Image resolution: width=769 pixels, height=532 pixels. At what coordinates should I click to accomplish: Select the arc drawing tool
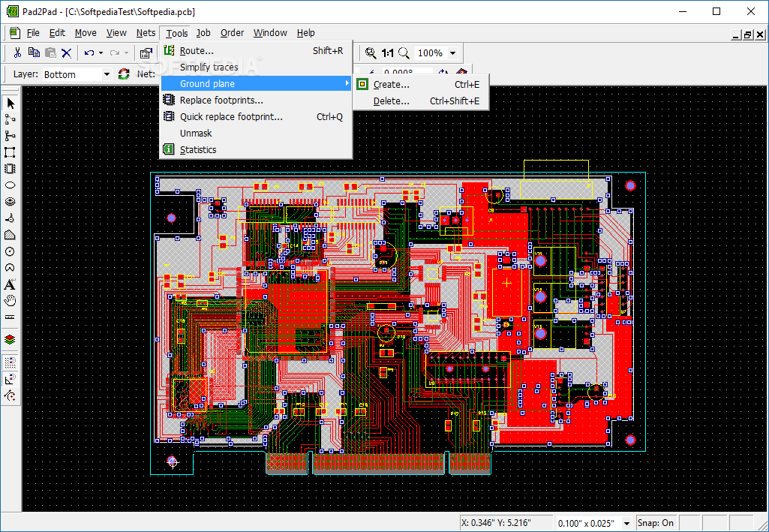(10, 268)
